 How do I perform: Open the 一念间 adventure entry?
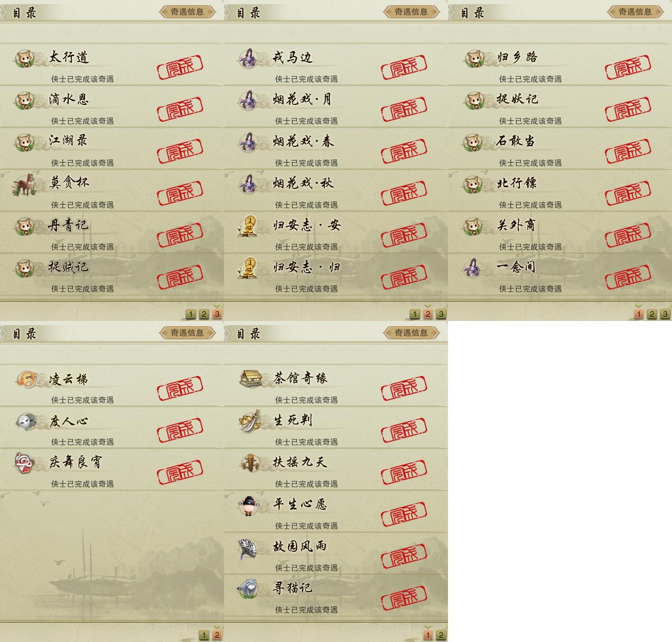pos(560,274)
